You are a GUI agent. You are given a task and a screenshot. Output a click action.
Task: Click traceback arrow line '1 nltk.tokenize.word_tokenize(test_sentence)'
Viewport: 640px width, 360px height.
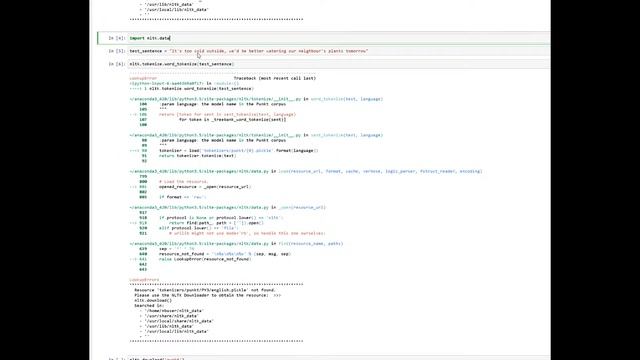point(191,88)
